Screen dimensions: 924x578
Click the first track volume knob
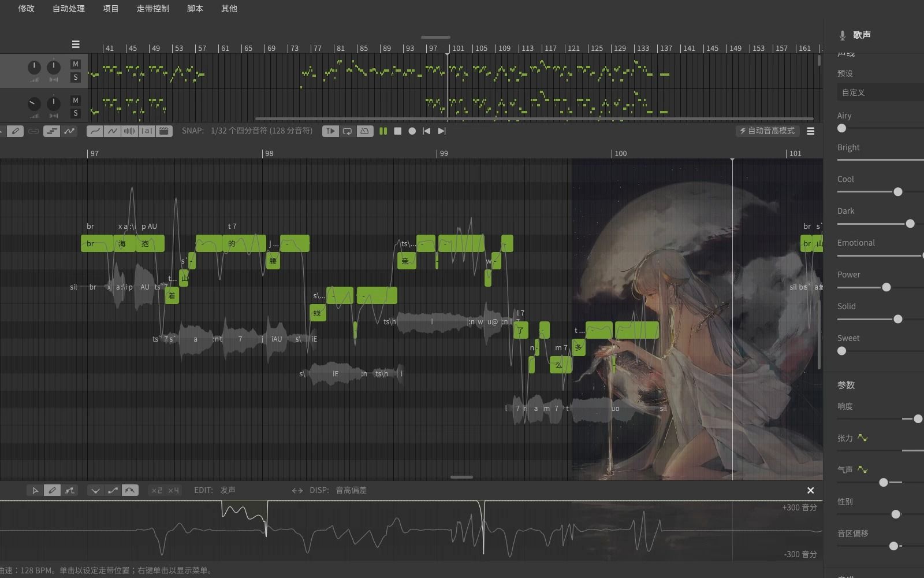click(34, 68)
